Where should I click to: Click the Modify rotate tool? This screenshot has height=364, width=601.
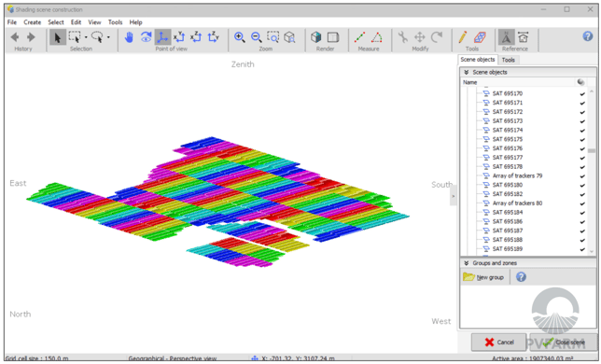click(437, 37)
